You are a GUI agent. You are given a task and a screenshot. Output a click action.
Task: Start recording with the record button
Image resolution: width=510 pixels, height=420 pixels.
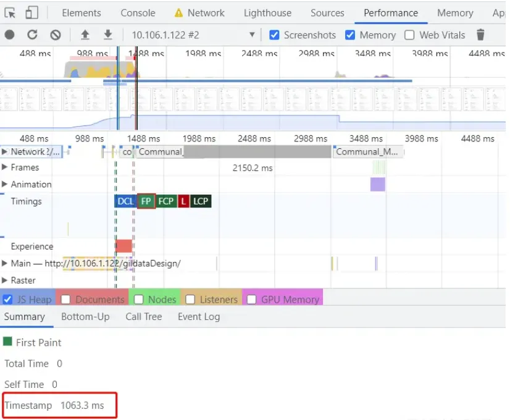10,35
